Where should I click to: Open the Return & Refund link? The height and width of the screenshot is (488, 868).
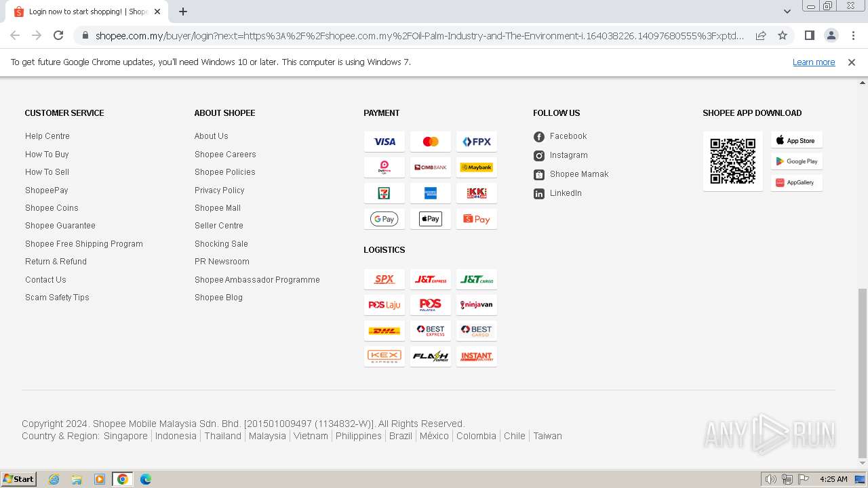click(x=56, y=262)
